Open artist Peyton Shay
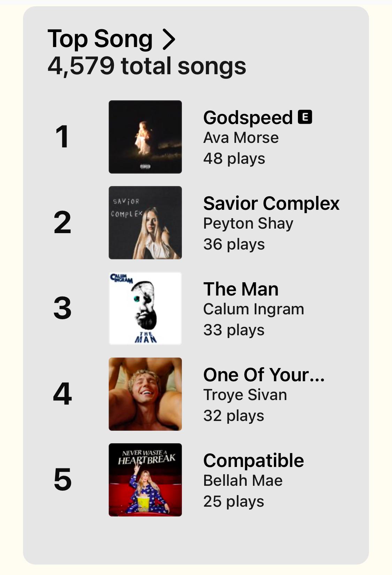Screen dimensions: 392x575 248,224
